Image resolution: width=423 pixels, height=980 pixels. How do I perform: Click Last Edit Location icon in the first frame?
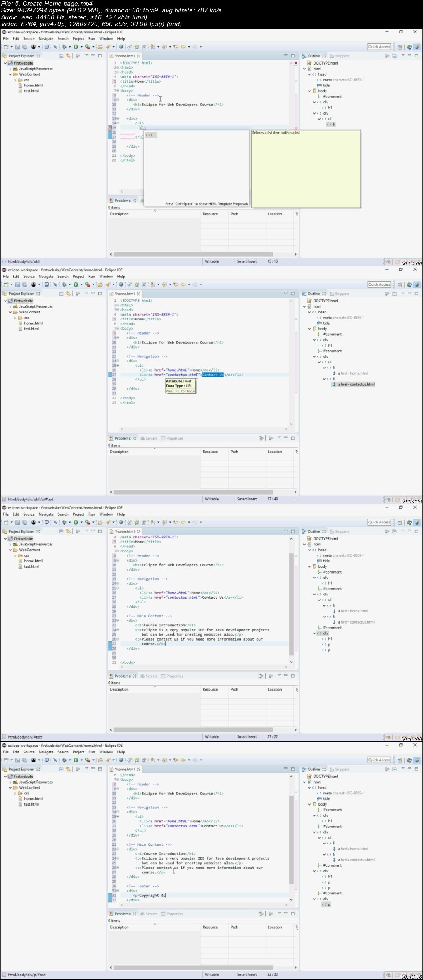tap(176, 47)
